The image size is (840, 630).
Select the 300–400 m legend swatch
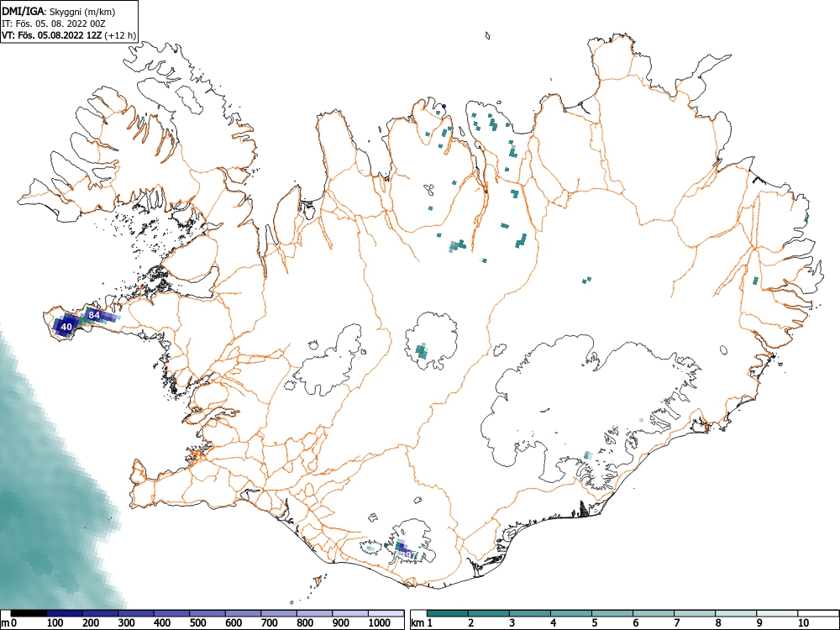pyautogui.click(x=136, y=613)
